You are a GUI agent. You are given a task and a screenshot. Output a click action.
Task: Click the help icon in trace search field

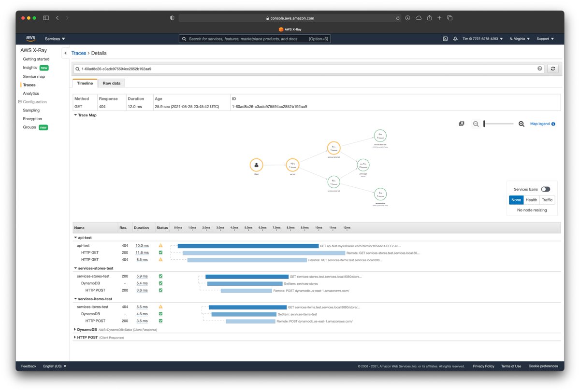[540, 69]
